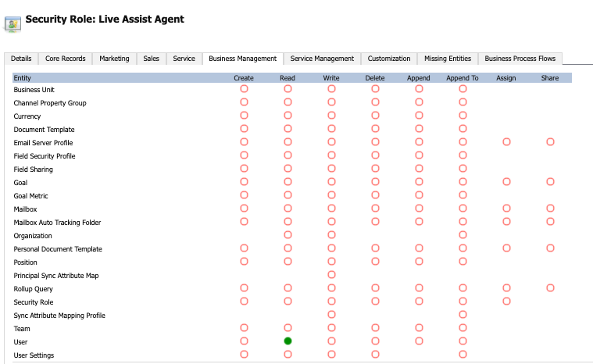Click the Security Role icon beside the title

[x=13, y=24]
